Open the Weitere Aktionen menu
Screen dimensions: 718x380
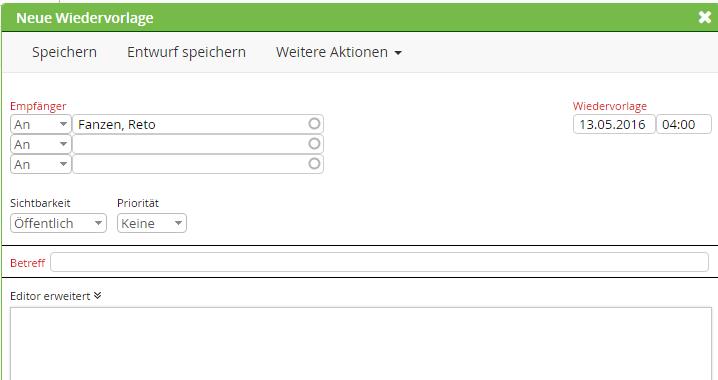coord(339,52)
